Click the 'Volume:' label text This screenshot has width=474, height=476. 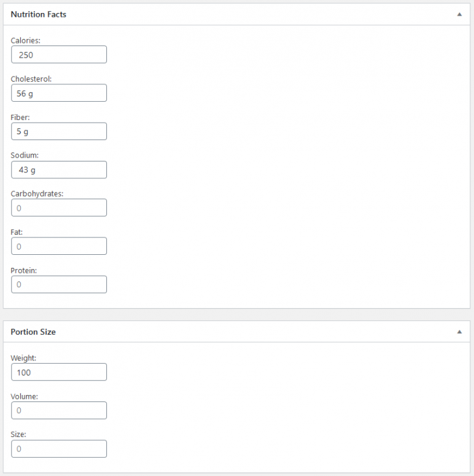25,396
